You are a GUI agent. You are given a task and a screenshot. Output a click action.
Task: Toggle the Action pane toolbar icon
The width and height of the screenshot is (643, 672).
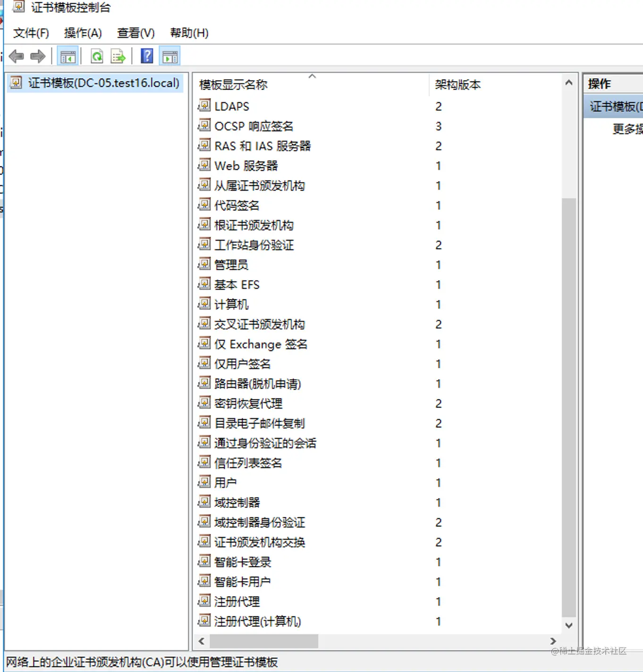[170, 57]
